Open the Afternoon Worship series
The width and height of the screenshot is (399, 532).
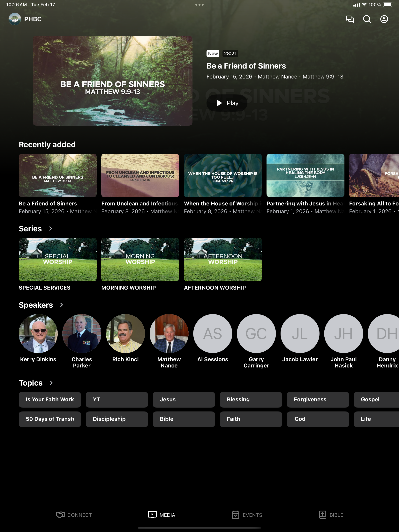[x=223, y=260]
